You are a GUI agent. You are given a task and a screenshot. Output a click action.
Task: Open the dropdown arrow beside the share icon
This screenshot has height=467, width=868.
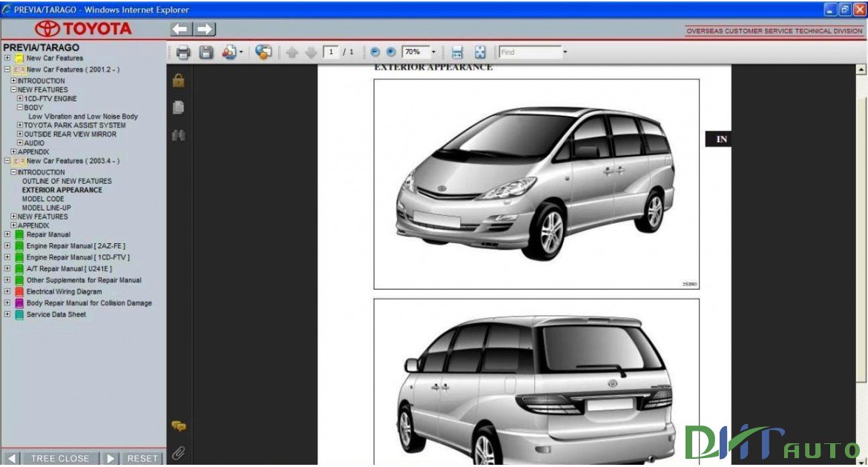tap(241, 52)
